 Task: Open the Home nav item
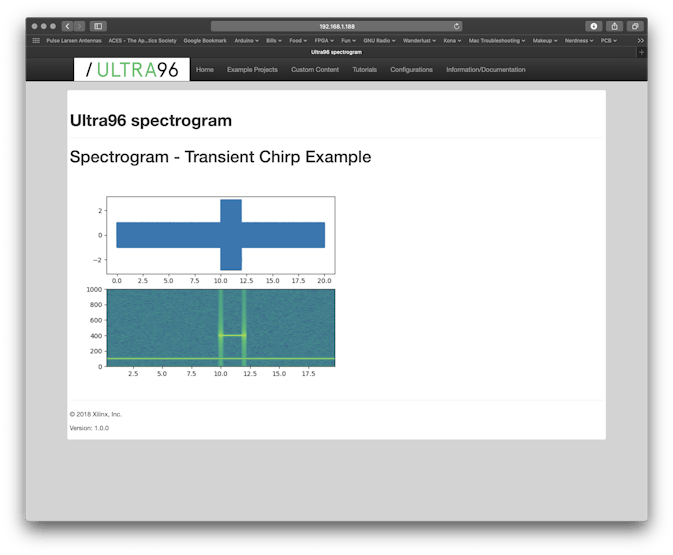205,70
